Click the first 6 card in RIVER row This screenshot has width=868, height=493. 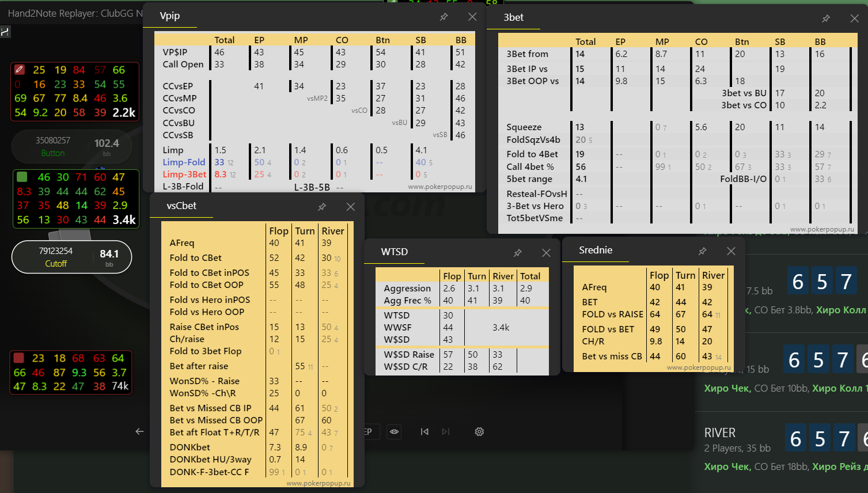(796, 439)
